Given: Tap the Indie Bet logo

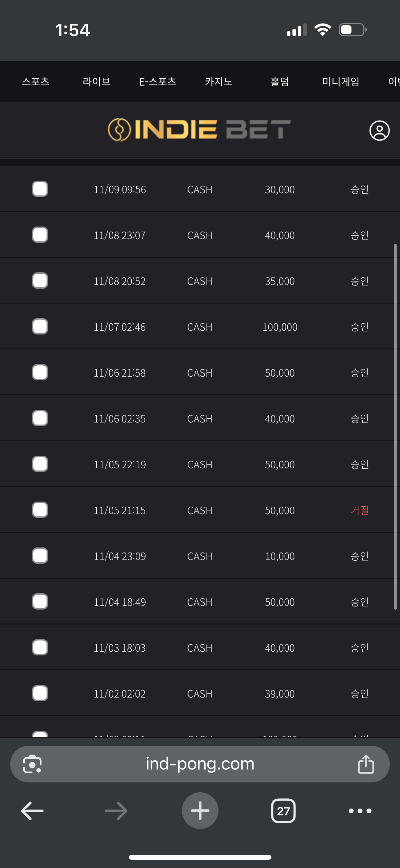Looking at the screenshot, I should (199, 130).
